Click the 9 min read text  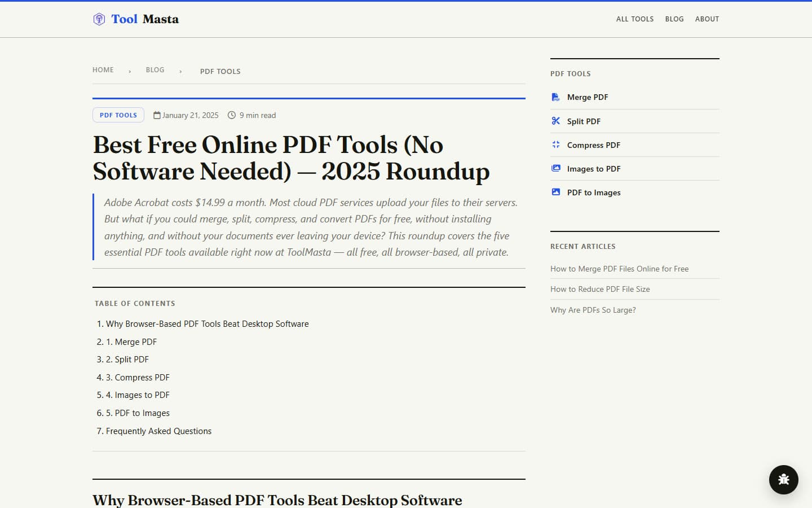pos(258,115)
